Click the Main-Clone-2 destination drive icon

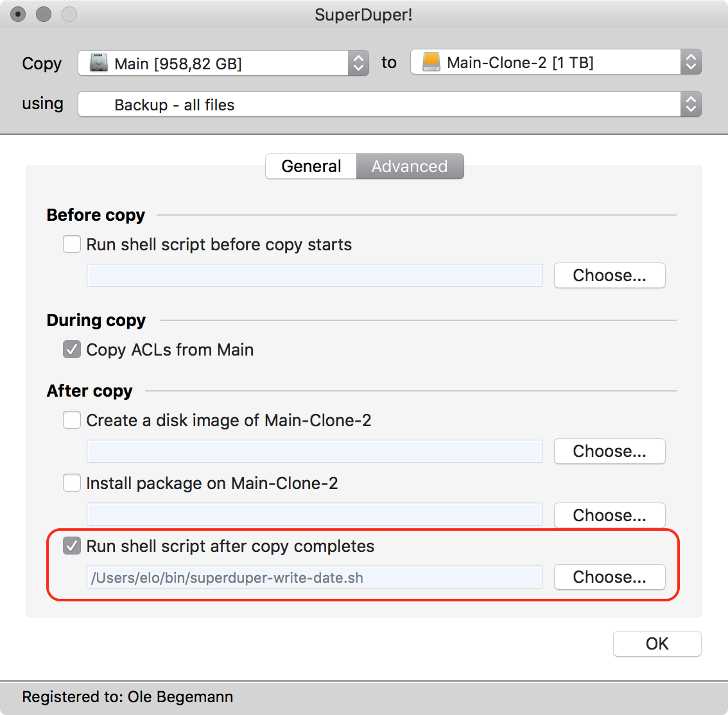[431, 62]
